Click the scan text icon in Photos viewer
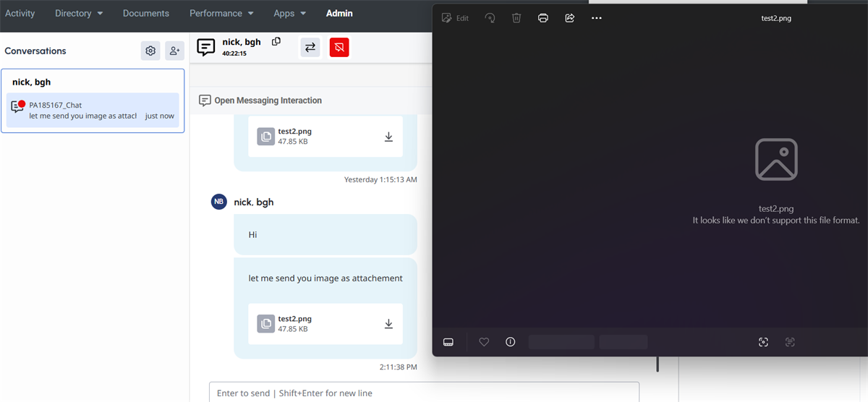This screenshot has width=868, height=402. (x=789, y=342)
